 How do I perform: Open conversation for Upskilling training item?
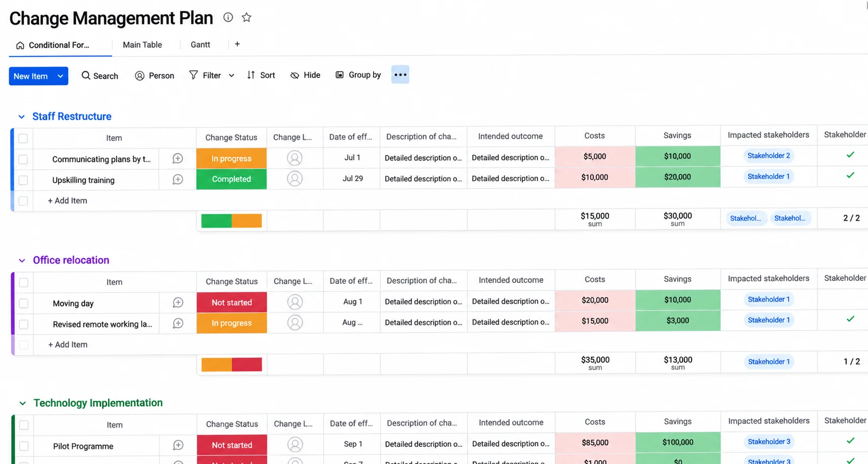pos(178,179)
